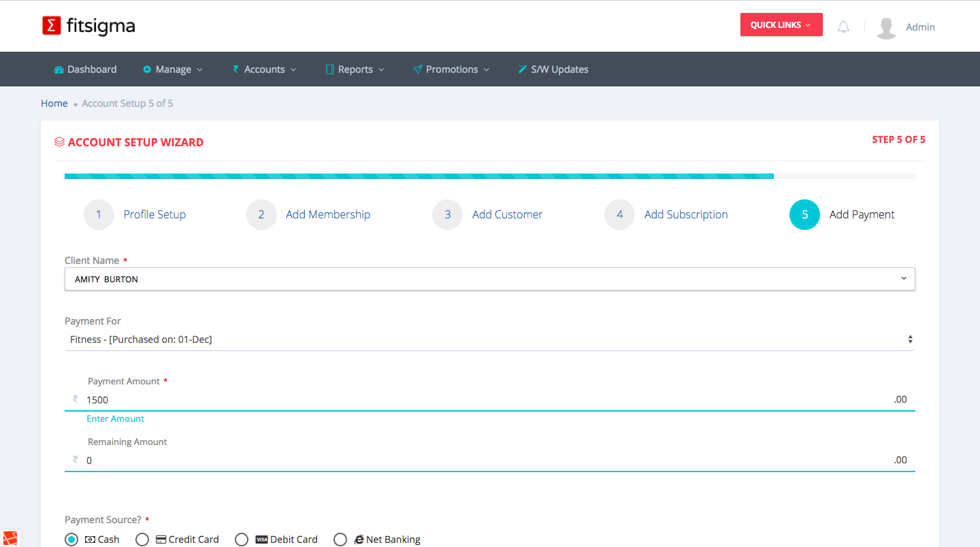Choose Credit Card payment source

click(142, 540)
